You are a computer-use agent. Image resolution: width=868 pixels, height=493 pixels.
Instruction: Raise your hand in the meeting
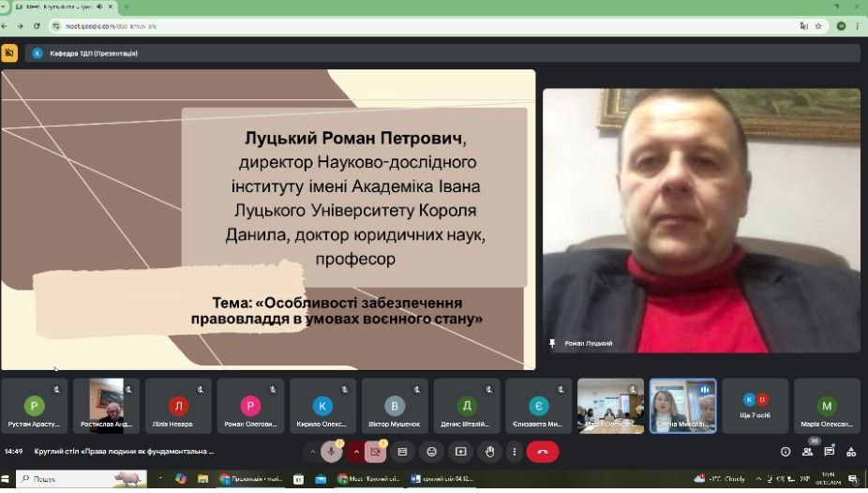[x=488, y=452]
